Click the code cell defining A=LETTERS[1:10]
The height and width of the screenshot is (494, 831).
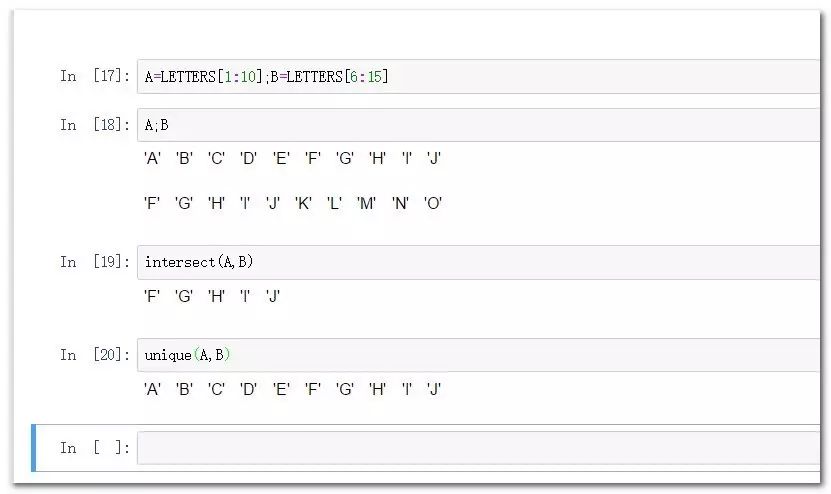point(479,77)
